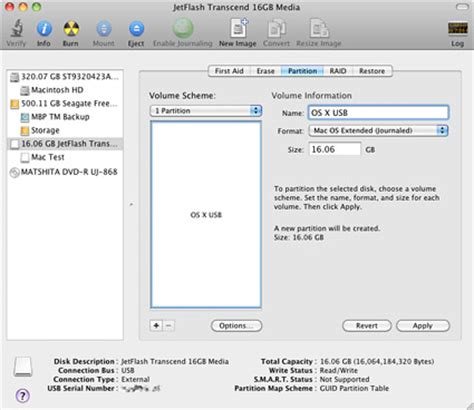Viewport: 474px width, 410px height.
Task: Create a New Image from toolbar
Action: [239, 28]
